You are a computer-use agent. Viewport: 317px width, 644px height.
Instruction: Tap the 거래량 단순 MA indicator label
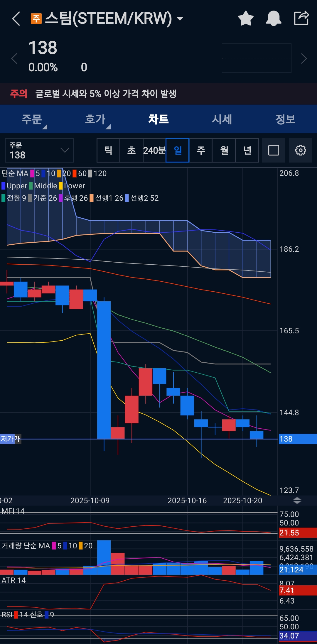[x=26, y=546]
